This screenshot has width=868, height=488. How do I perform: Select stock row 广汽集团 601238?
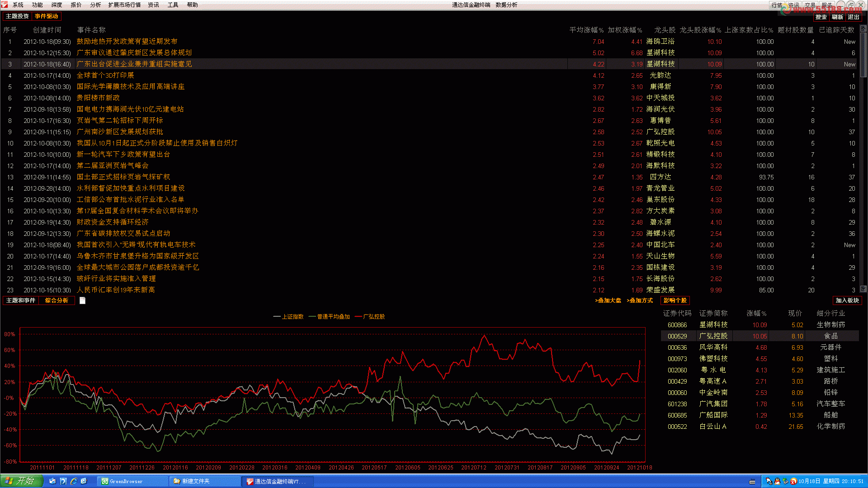(759, 404)
